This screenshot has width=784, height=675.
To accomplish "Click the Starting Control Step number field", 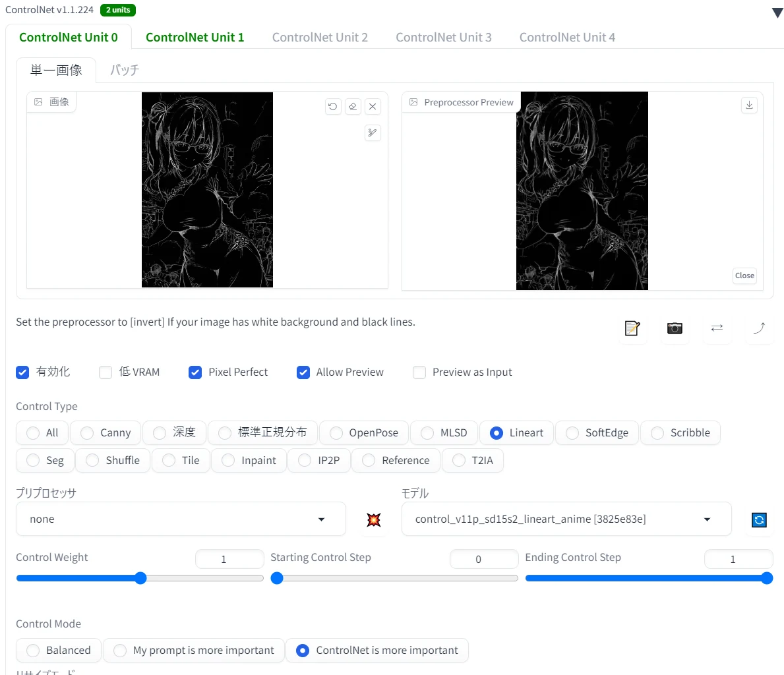I will [484, 559].
